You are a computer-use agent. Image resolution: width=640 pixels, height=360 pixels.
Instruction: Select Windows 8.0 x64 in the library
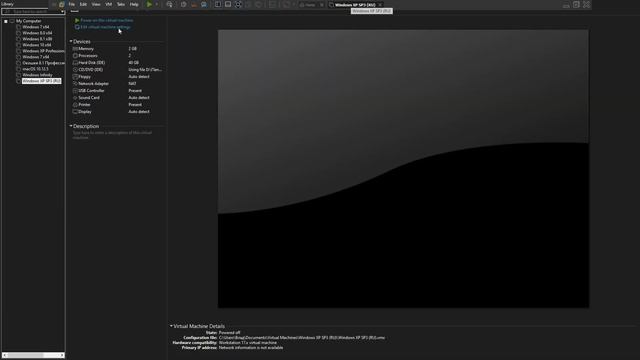coord(37,33)
